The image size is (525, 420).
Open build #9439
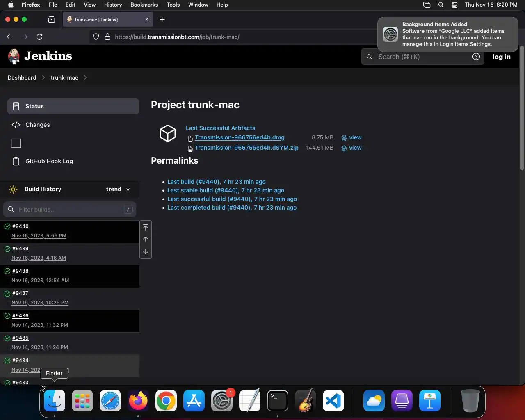pyautogui.click(x=21, y=249)
